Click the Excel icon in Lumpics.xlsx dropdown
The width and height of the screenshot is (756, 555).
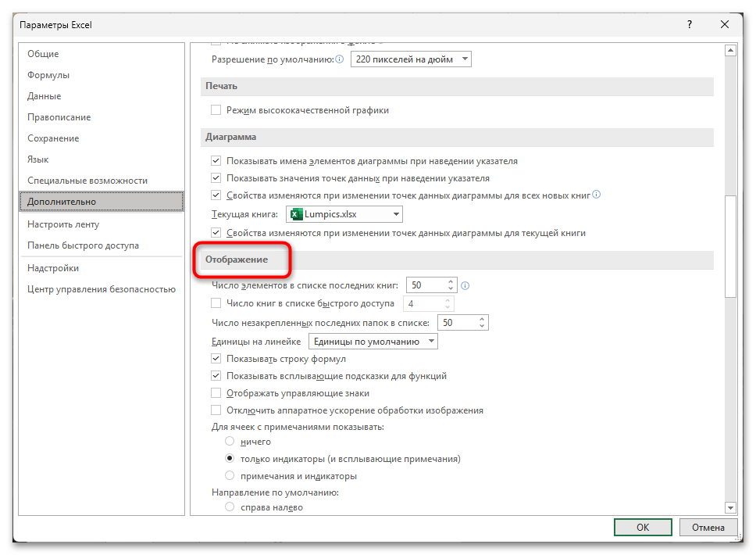tap(296, 214)
